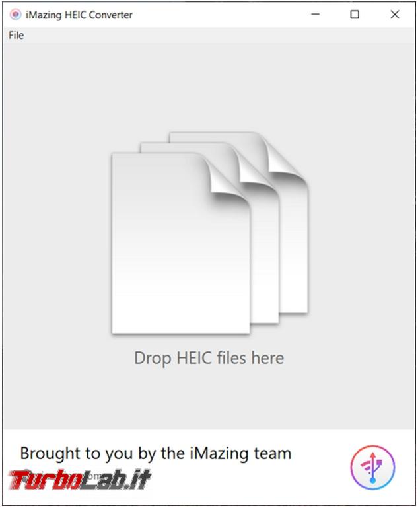420x508 pixels.
Task: Maximize the iMazing HEIC Converter window
Action: [355, 15]
